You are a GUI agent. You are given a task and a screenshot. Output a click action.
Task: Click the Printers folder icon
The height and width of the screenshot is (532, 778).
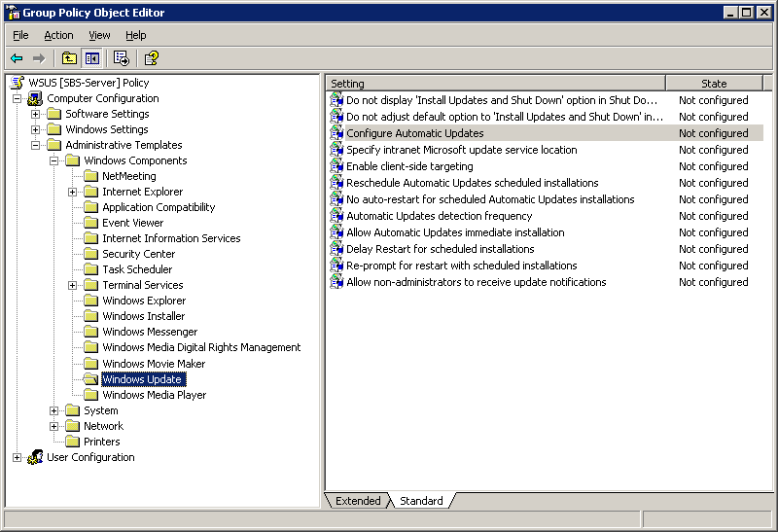(72, 442)
